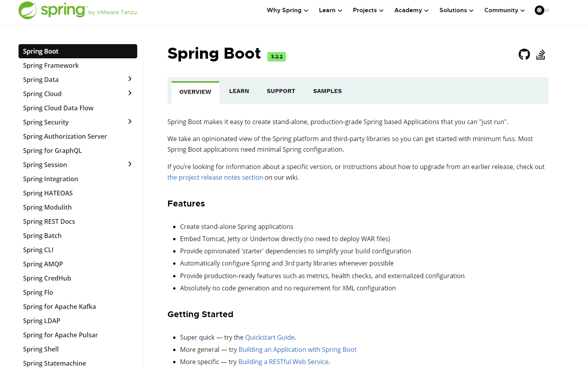Select Spring Security in the sidebar
588x368 pixels.
tap(46, 122)
